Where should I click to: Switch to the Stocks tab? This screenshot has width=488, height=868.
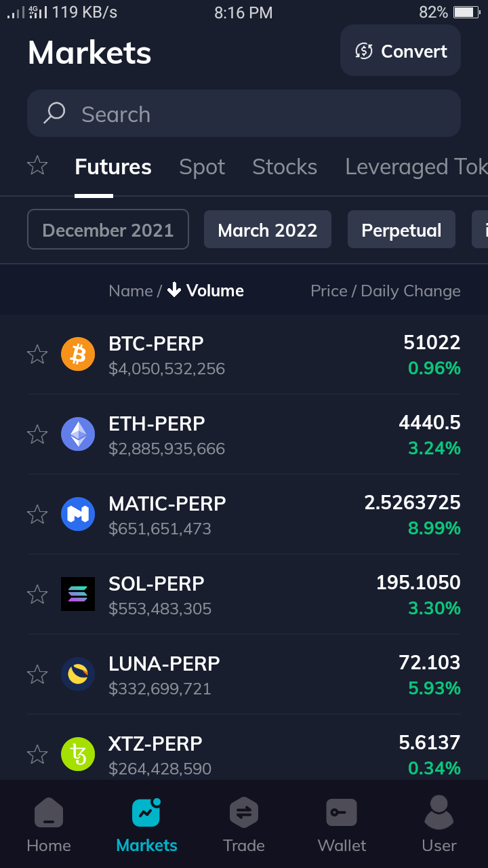(x=285, y=167)
